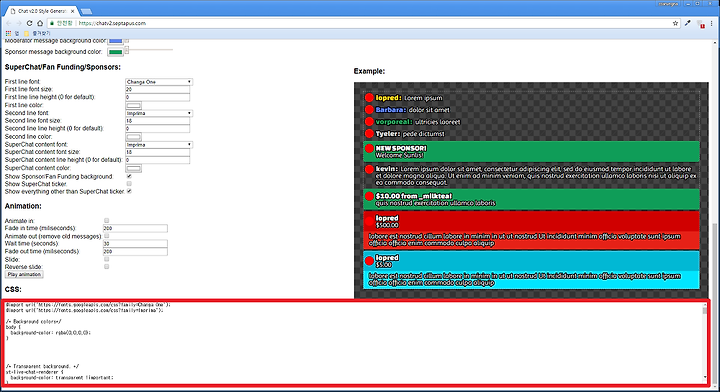Screen dimensions: 720x392
Task: Open the First line color swatch
Action: point(134,106)
